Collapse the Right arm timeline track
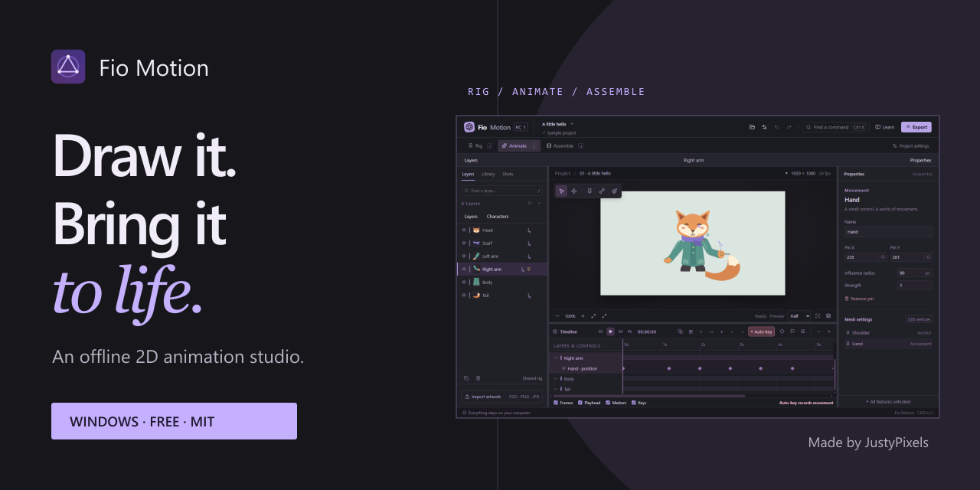The width and height of the screenshot is (980, 490). (556, 358)
